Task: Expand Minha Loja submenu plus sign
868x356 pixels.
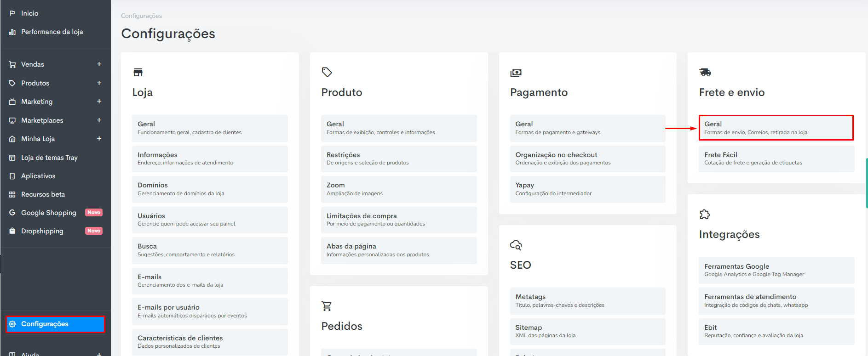Action: tap(99, 139)
